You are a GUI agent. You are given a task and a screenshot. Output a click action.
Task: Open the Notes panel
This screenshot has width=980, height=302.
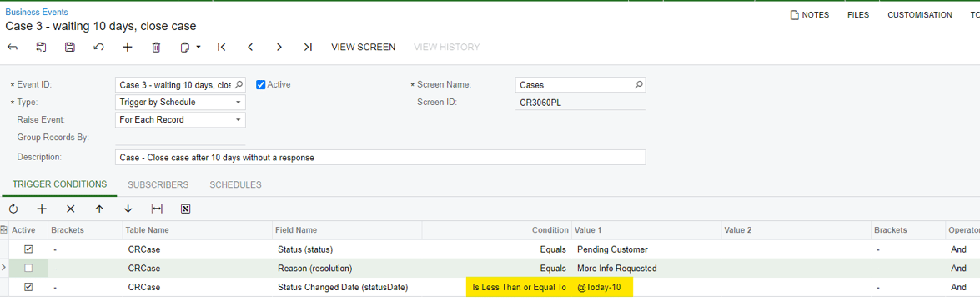point(809,15)
